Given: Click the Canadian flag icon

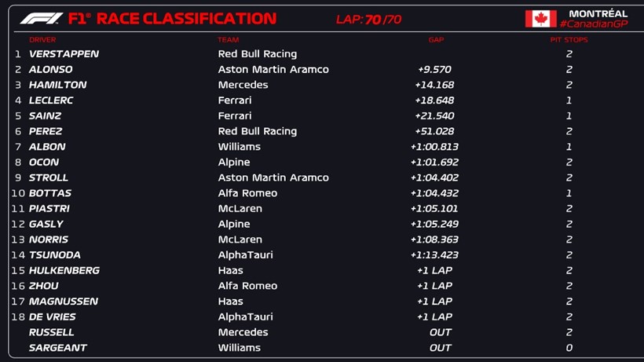Looking at the screenshot, I should pyautogui.click(x=540, y=19).
